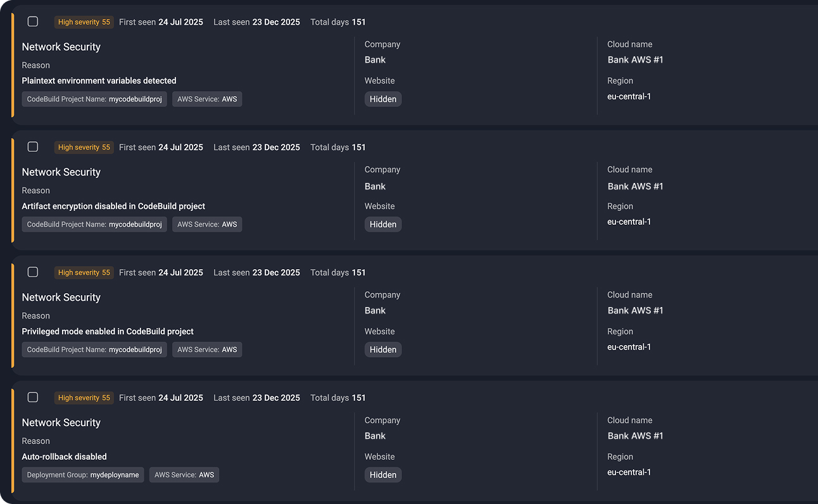Viewport: 818px width, 504px height.
Task: Click Bank AWS #1 cloud name on Privileged mode card
Action: coord(635,311)
